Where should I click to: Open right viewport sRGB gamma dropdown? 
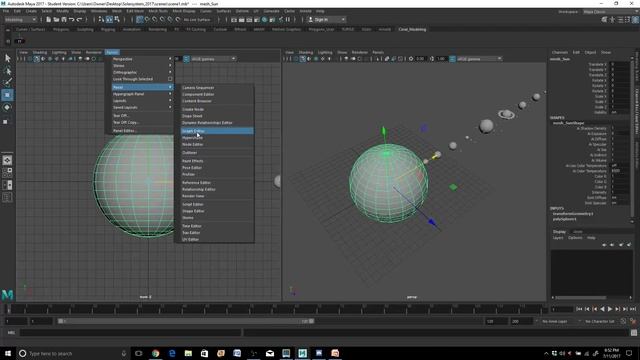pos(479,59)
